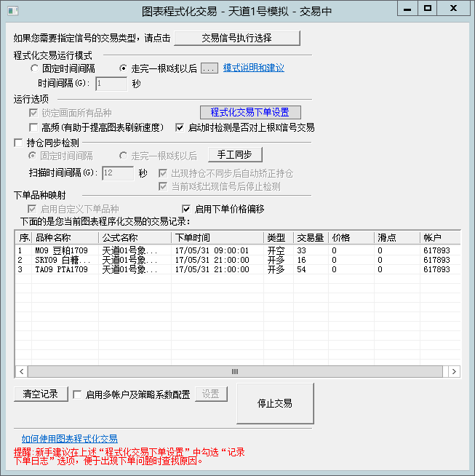This screenshot has height=476, width=475.
Task: Click the horizontal scrollbar thumb
Action: coord(235,372)
